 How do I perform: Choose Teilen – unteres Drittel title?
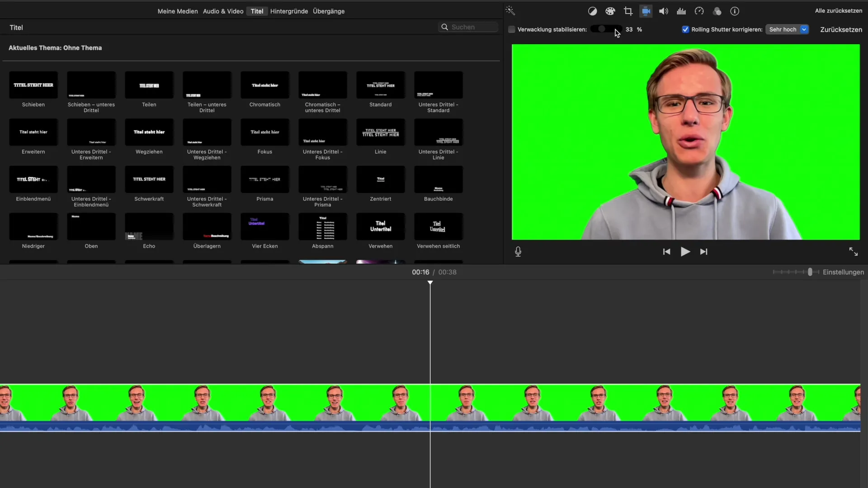(x=207, y=85)
